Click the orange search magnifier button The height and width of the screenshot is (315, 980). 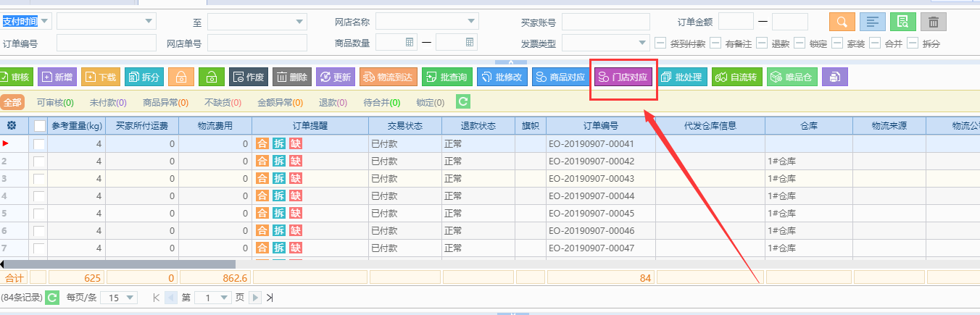842,22
